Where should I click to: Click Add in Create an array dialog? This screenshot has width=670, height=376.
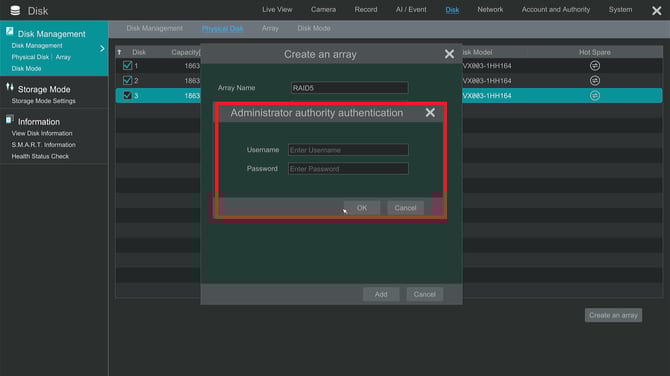[x=381, y=294]
